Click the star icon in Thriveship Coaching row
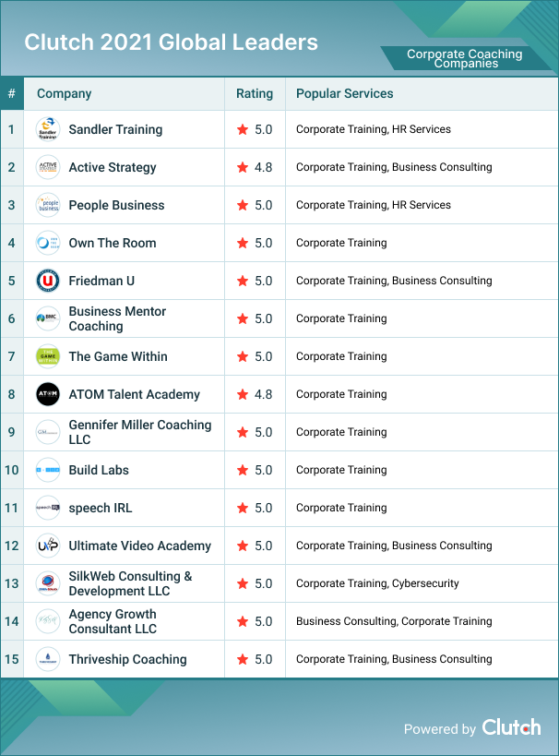Screen dimensions: 559x756 pyautogui.click(x=243, y=659)
